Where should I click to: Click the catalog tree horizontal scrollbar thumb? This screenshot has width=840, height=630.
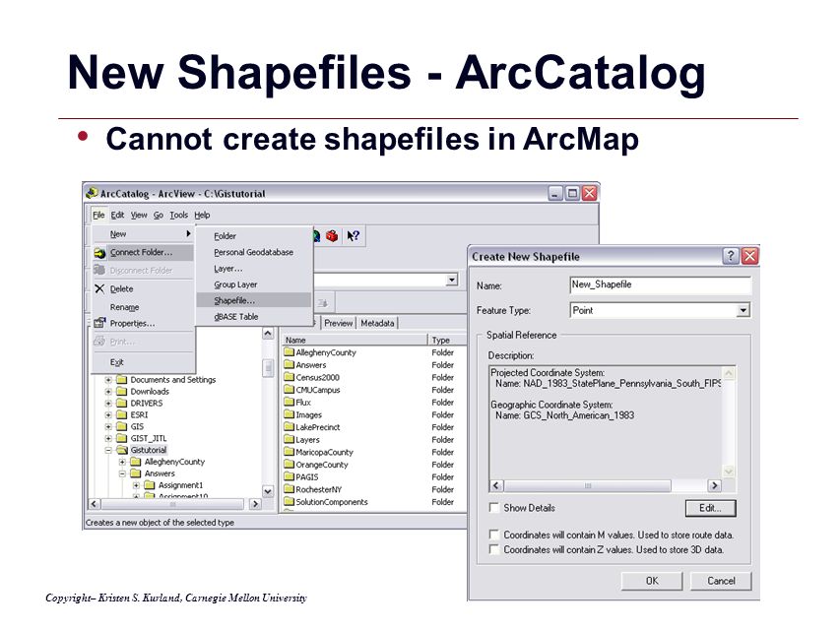[172, 504]
